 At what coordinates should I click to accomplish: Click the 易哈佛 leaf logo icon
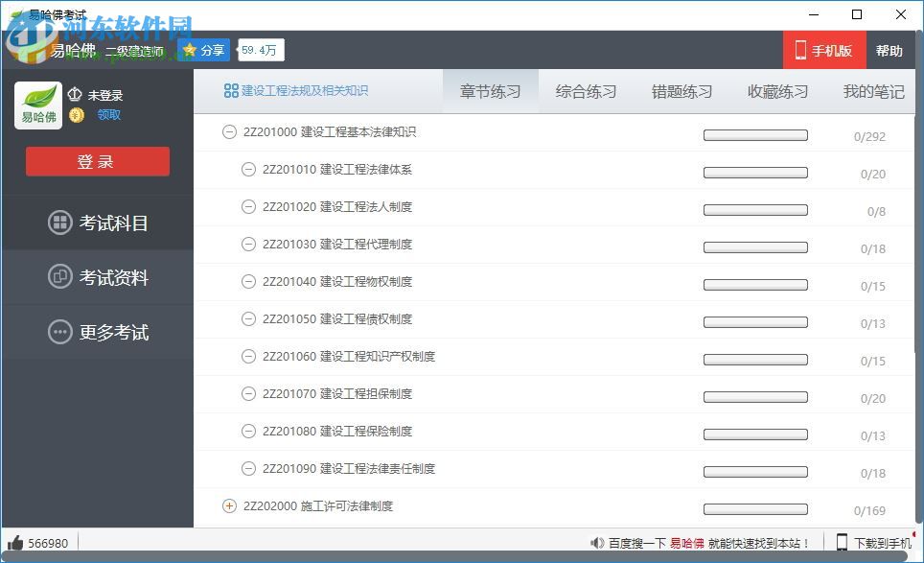coord(39,99)
